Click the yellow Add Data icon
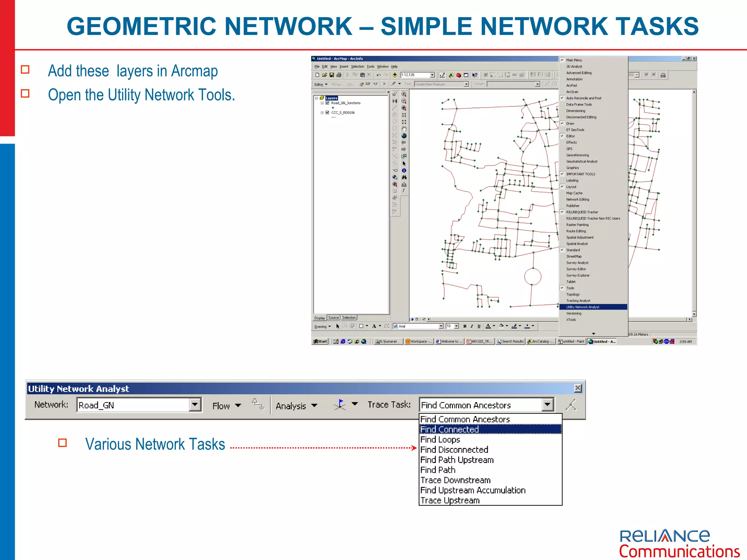Viewport: 747px width, 560px height. click(x=395, y=75)
